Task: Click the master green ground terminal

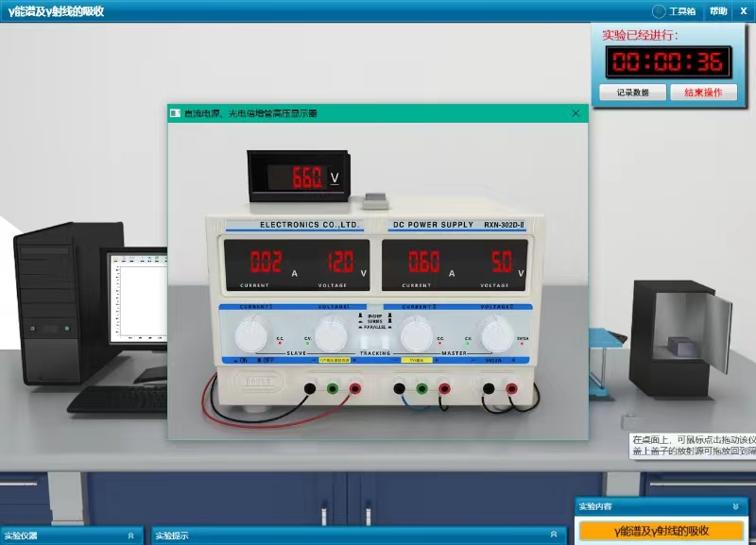Action: [421, 388]
